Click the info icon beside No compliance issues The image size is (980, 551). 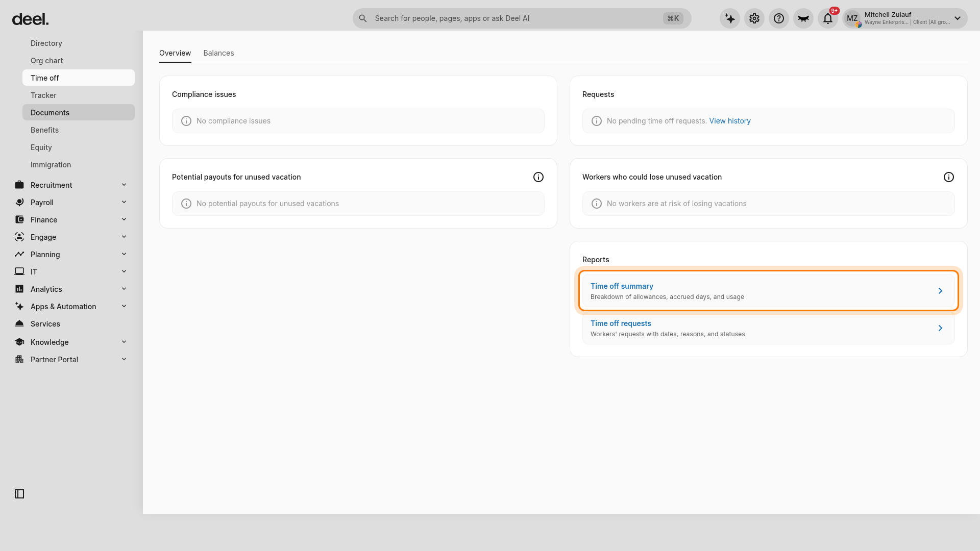pyautogui.click(x=186, y=121)
